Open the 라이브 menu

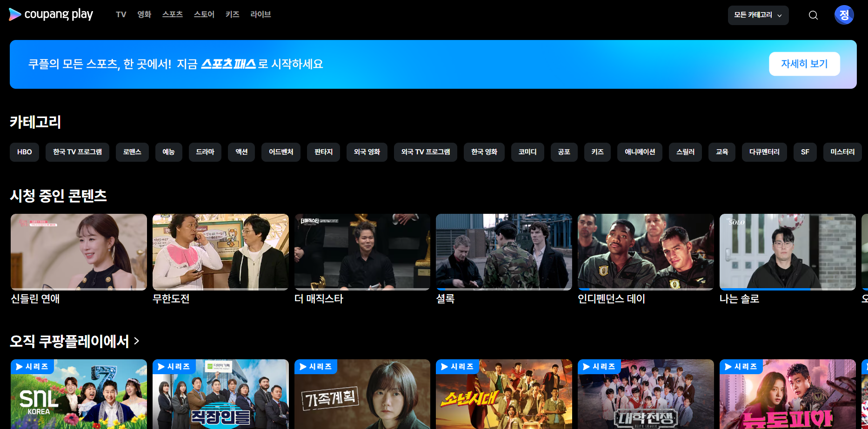pyautogui.click(x=260, y=14)
